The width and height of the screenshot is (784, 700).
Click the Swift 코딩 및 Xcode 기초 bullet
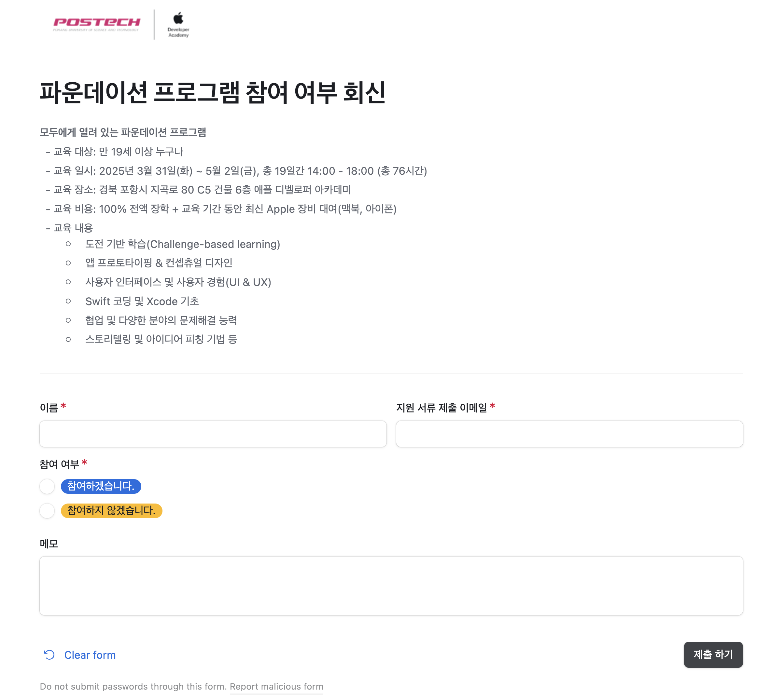pyautogui.click(x=142, y=301)
